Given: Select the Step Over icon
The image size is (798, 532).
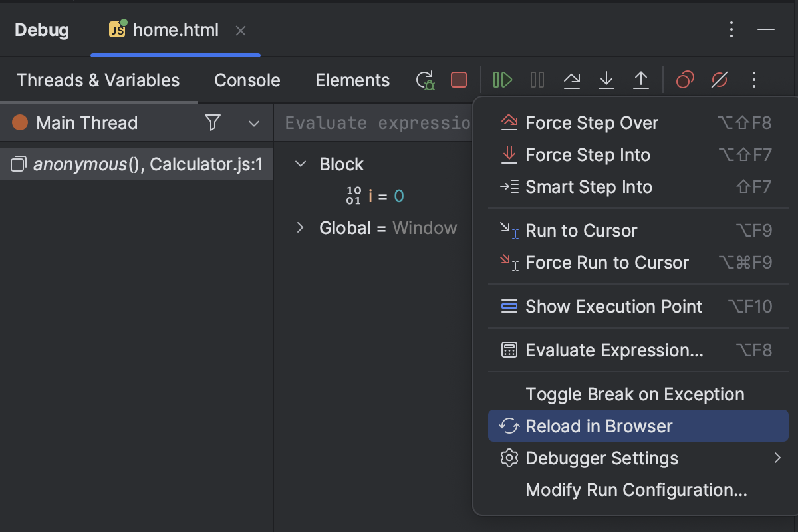Looking at the screenshot, I should coord(571,80).
